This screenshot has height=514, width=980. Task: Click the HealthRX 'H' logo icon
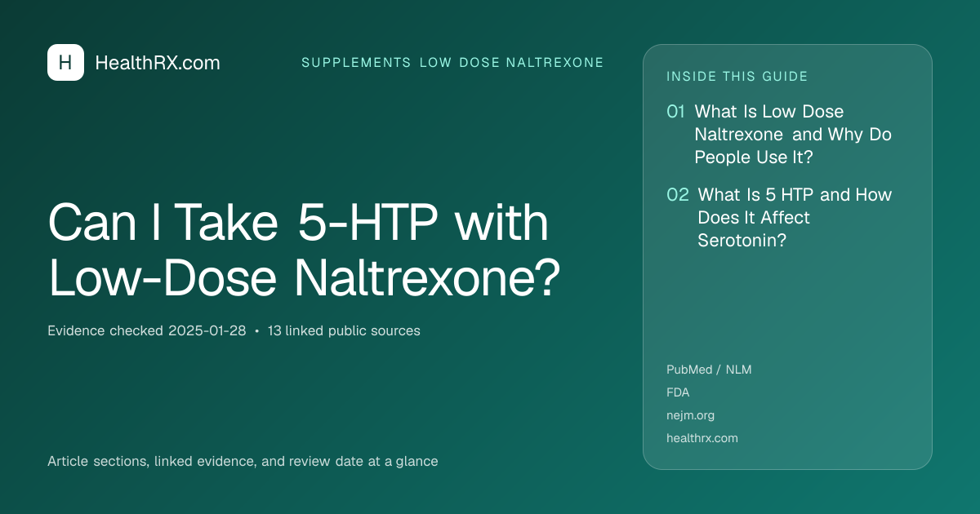65,63
